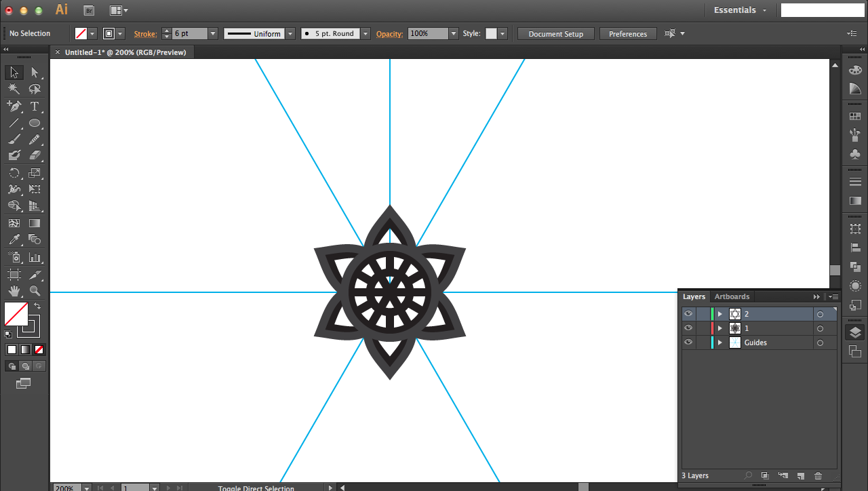The width and height of the screenshot is (868, 491).
Task: Set fill mode to None
Action: coord(39,350)
